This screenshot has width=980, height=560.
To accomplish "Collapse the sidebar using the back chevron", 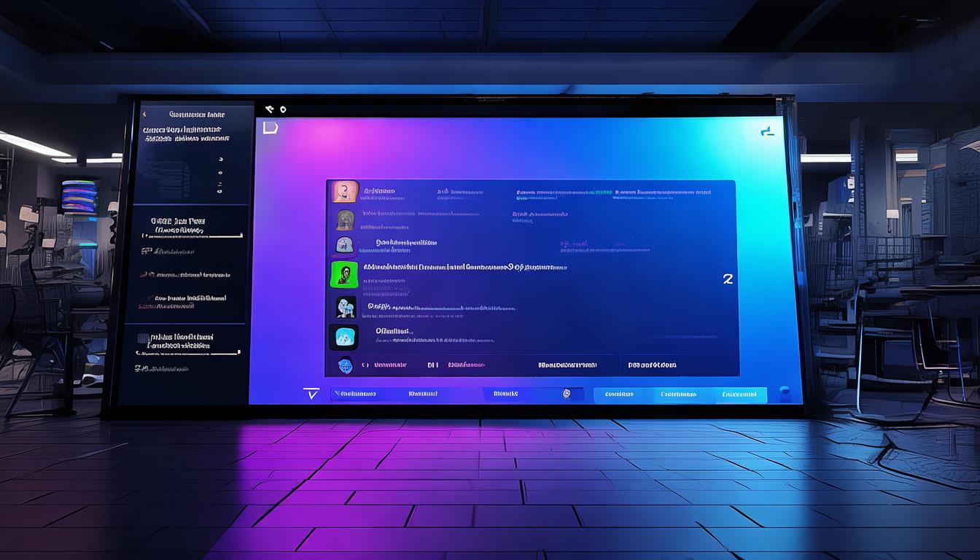I will [x=144, y=114].
